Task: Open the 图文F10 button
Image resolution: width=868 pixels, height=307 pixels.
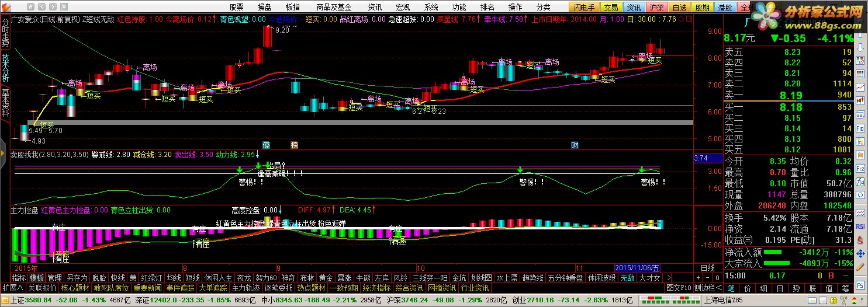Action: click(679, 288)
